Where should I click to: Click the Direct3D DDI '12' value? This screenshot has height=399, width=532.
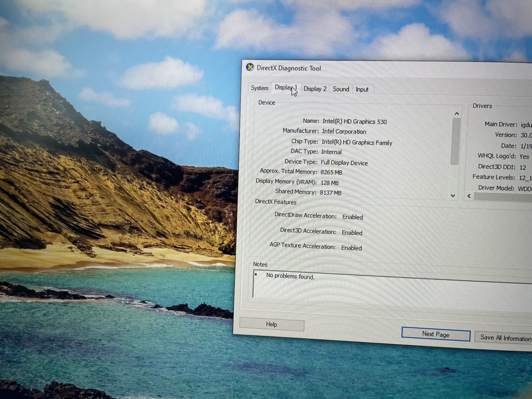point(523,167)
